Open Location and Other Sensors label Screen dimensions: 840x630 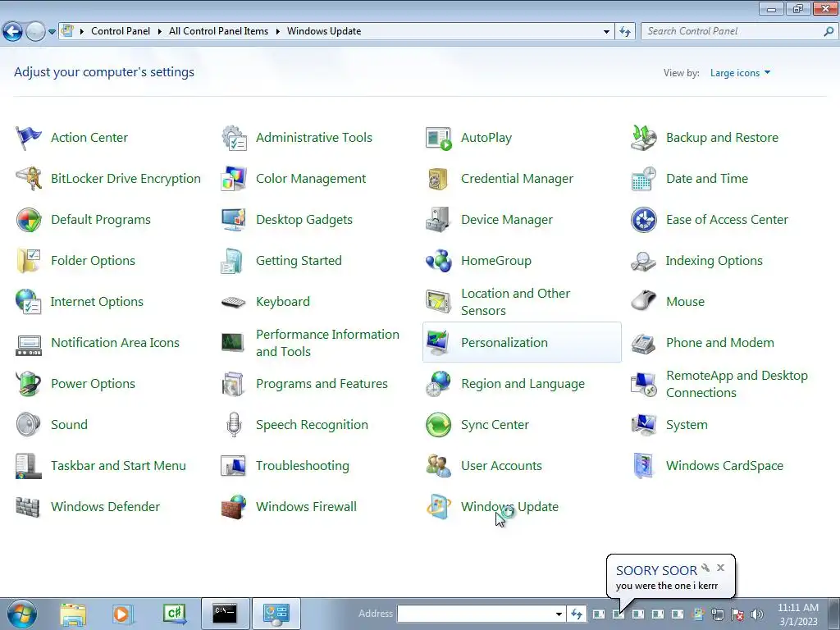pyautogui.click(x=515, y=302)
